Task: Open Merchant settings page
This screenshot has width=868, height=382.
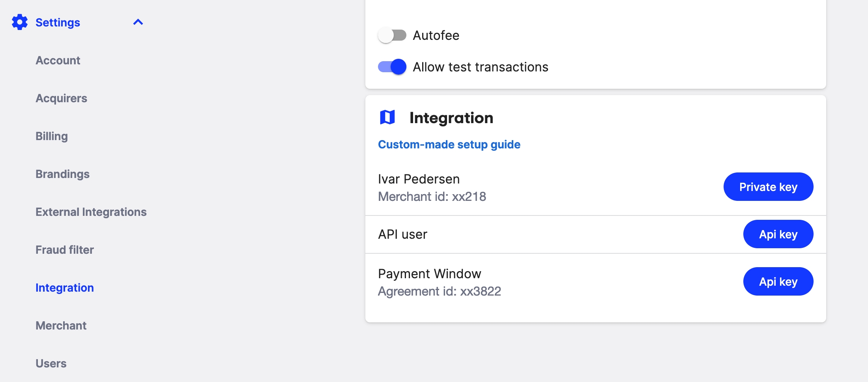Action: pos(61,326)
